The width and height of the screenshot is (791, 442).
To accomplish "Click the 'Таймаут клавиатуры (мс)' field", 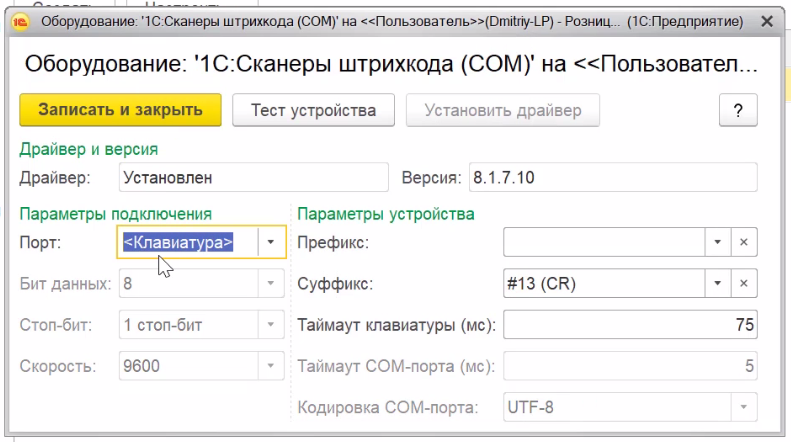I will [630, 324].
